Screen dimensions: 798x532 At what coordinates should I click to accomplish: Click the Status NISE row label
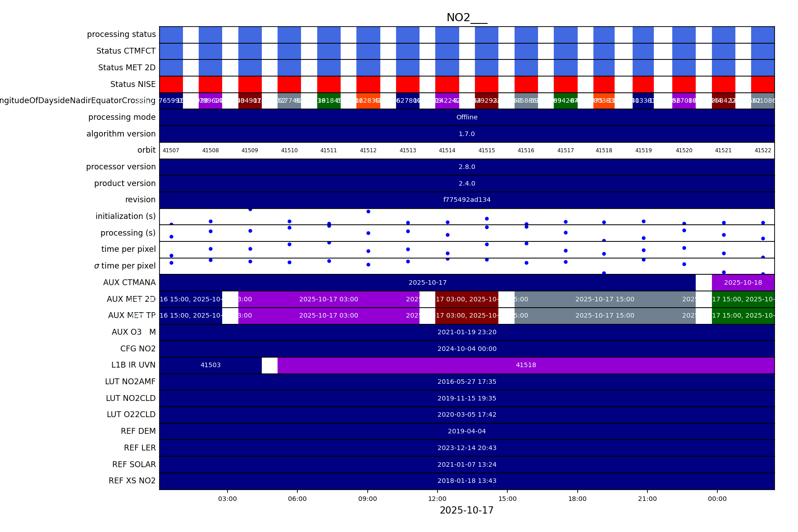tap(133, 85)
